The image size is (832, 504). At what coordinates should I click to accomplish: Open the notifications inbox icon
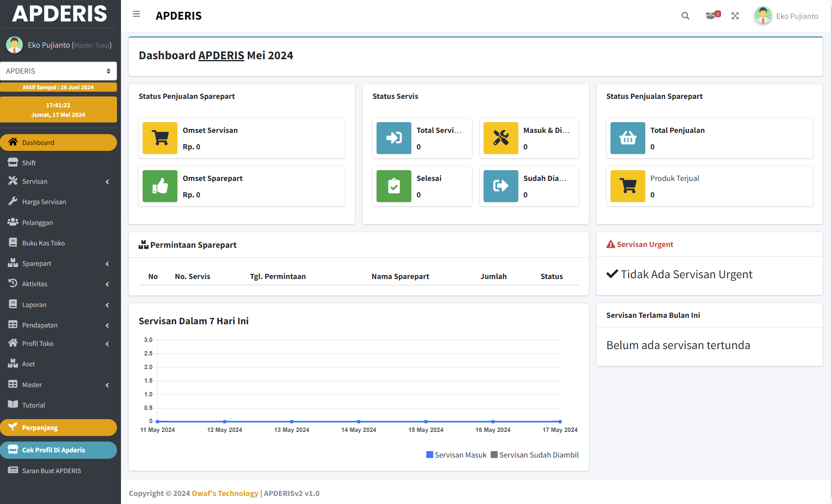(711, 16)
